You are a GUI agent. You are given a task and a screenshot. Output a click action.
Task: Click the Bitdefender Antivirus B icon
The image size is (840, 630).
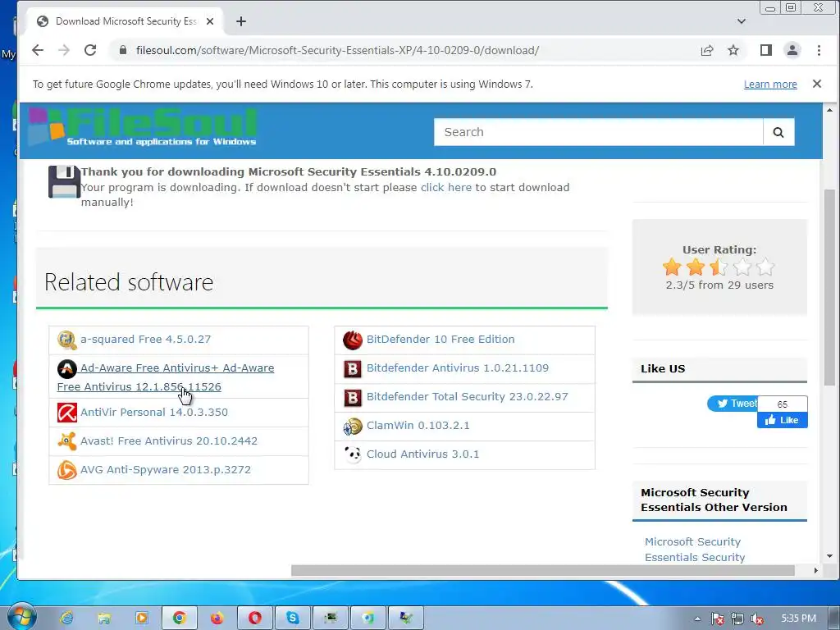tap(353, 368)
